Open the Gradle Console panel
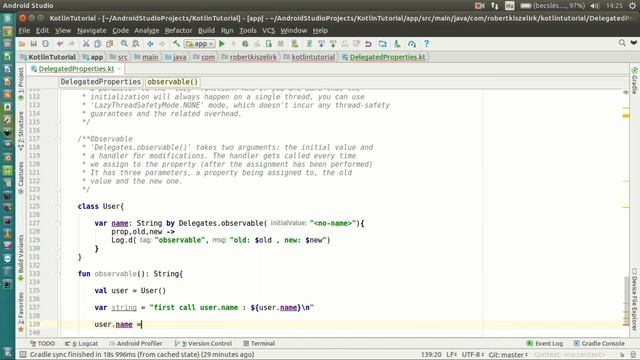640x360 pixels. point(599,344)
